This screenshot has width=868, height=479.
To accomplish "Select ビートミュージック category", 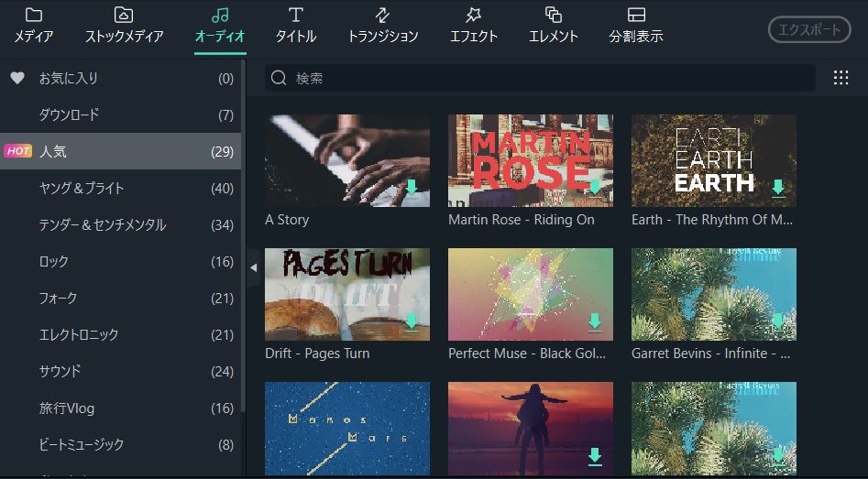I will point(121,444).
